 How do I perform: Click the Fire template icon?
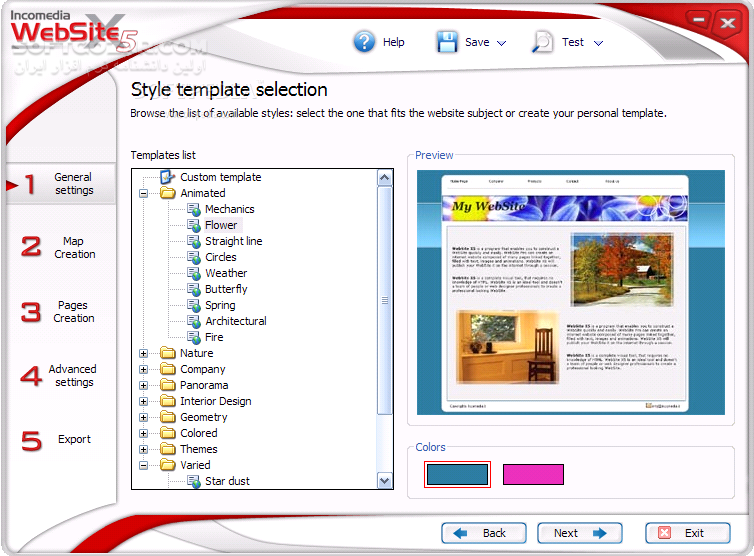point(194,337)
